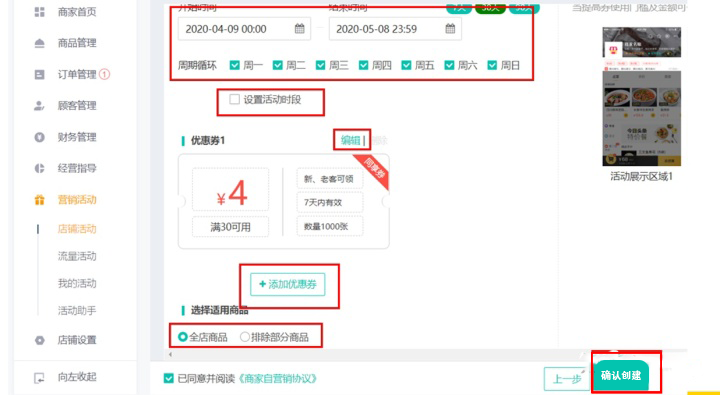Select the 顾客管理 person icon
This screenshot has height=395, width=720.
coord(39,106)
